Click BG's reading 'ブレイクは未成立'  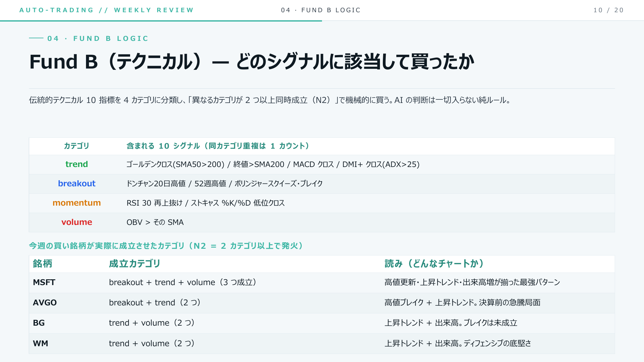click(490, 323)
